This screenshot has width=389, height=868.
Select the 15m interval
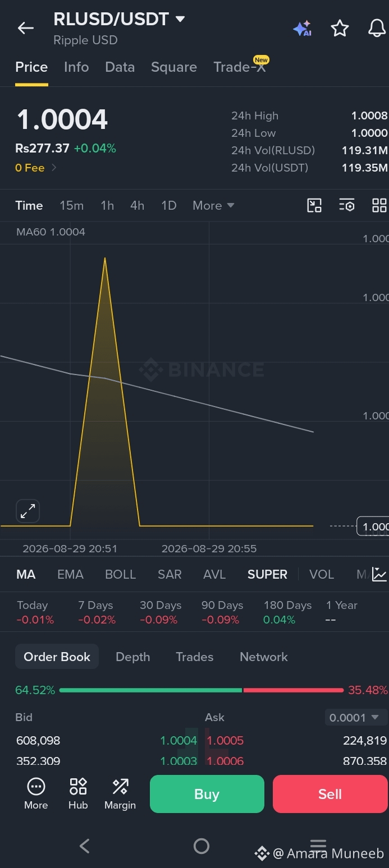(71, 205)
